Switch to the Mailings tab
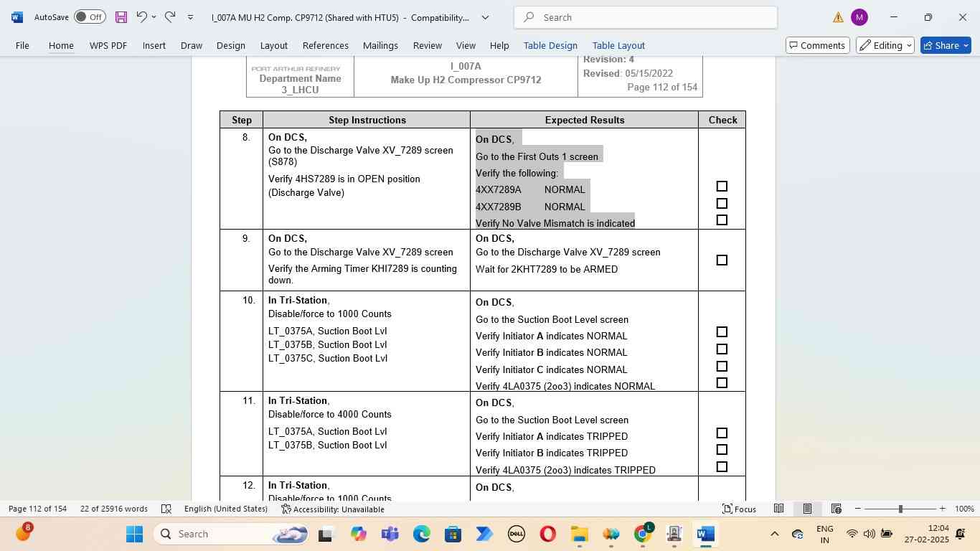This screenshot has width=980, height=551. point(380,45)
